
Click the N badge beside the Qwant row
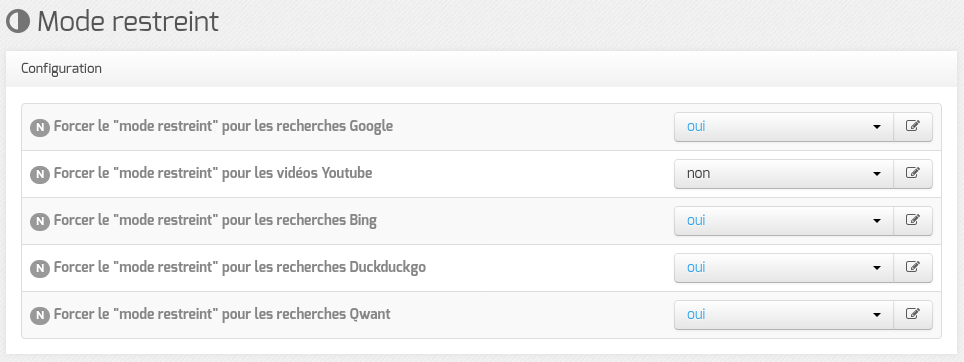pyautogui.click(x=40, y=316)
